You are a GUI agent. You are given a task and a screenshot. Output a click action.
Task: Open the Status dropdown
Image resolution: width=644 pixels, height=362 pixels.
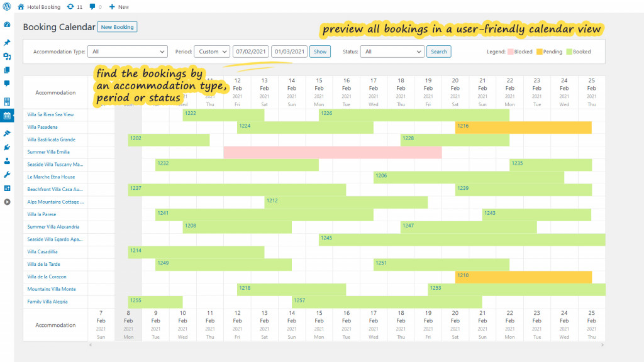392,52
